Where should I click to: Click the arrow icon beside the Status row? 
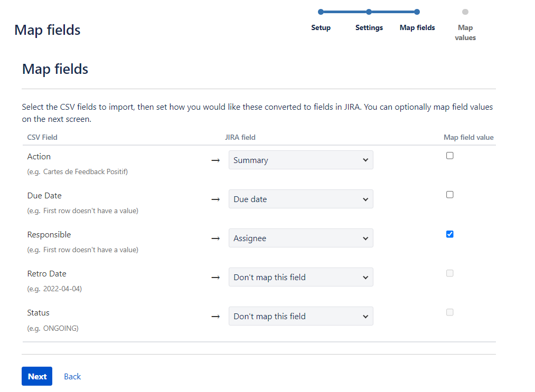[215, 317]
